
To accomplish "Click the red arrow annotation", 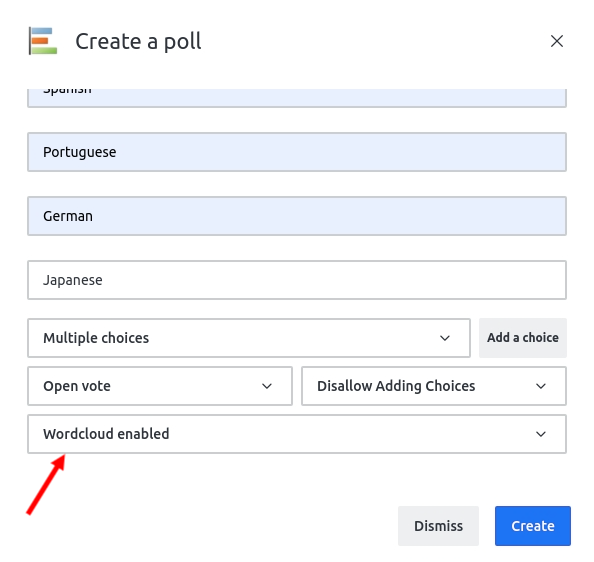I will (46, 485).
